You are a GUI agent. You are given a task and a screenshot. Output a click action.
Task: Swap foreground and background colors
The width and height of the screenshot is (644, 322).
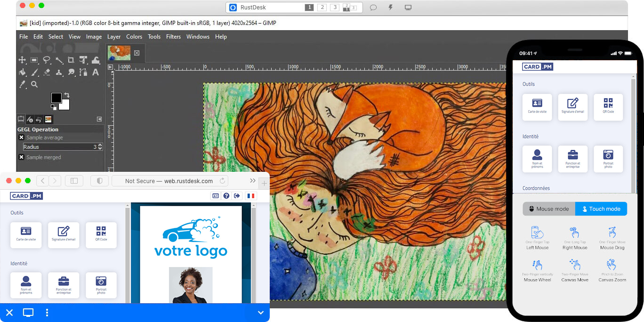click(66, 95)
